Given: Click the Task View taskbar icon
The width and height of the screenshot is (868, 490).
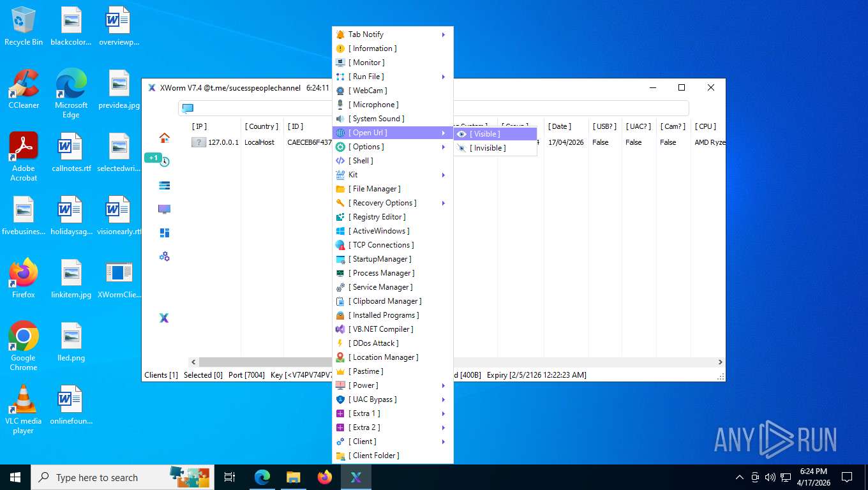Looking at the screenshot, I should [x=230, y=477].
